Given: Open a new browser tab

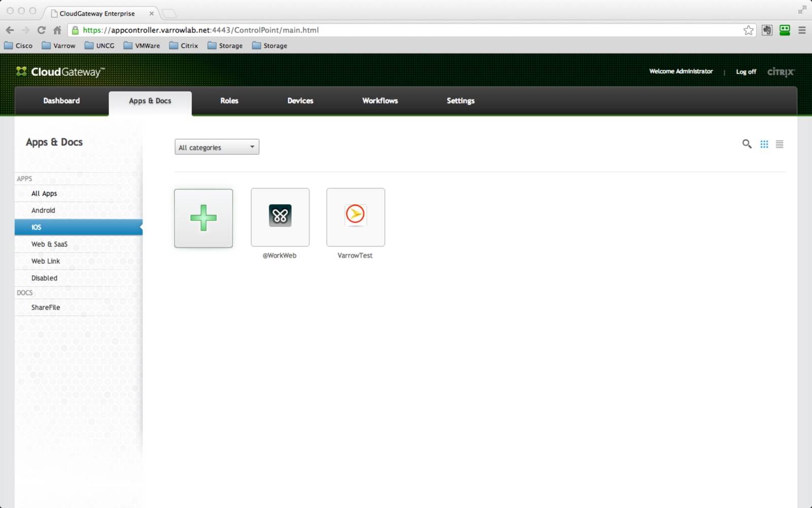Looking at the screenshot, I should (x=168, y=14).
